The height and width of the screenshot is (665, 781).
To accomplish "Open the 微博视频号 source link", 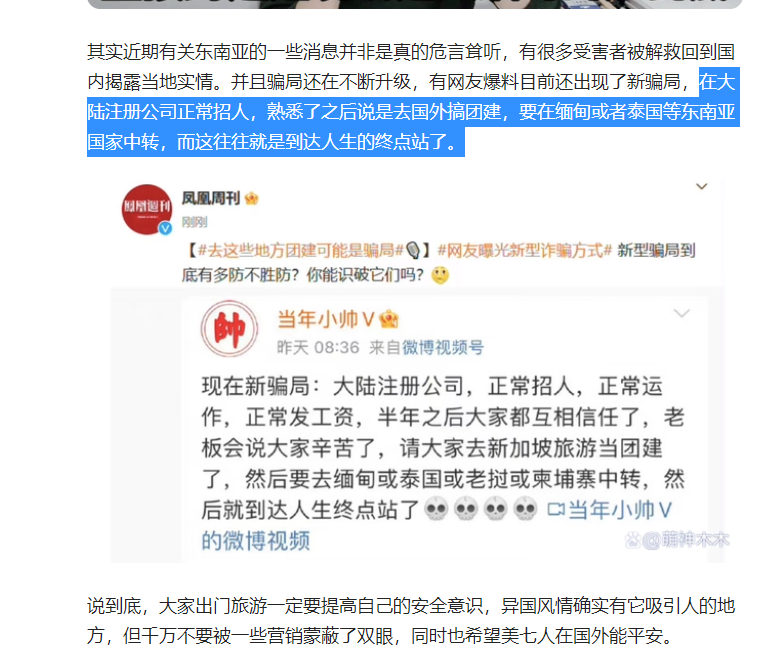I will coord(443,347).
